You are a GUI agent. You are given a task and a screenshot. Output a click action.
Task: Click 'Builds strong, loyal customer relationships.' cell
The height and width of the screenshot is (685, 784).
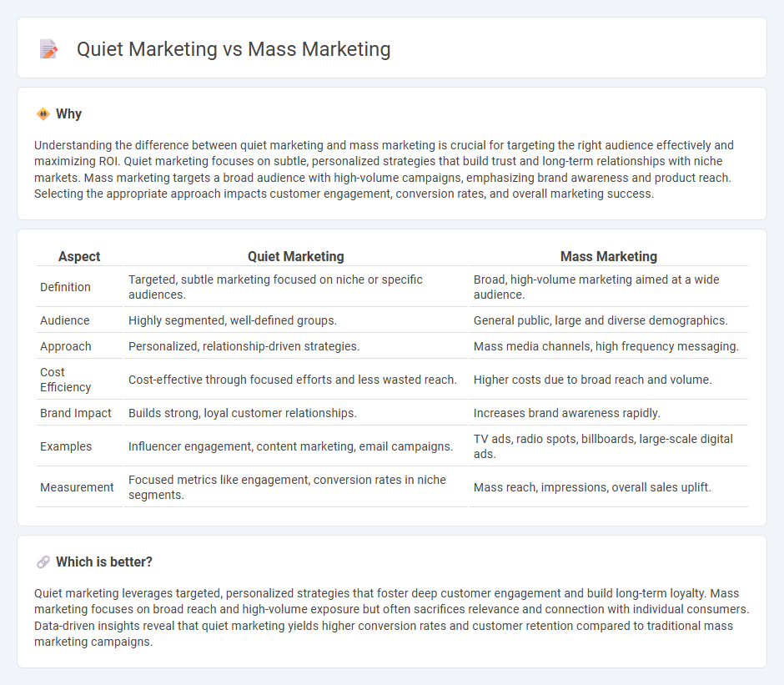[295, 413]
